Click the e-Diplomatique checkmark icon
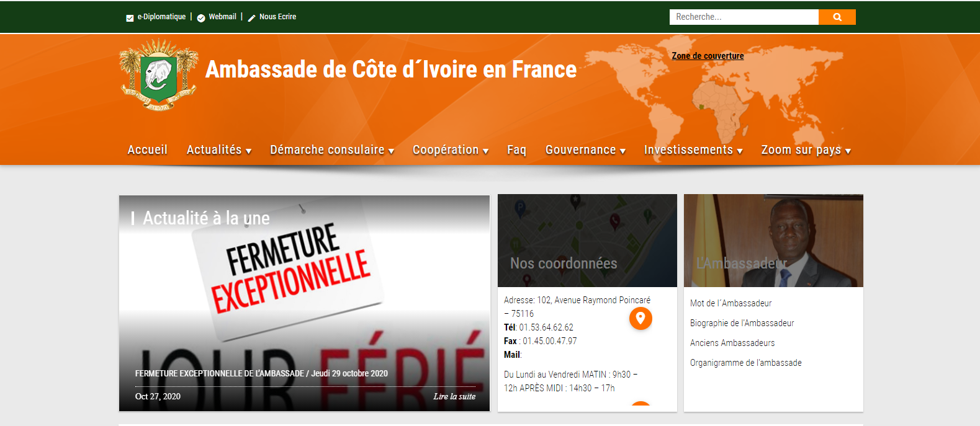980x426 pixels. [x=130, y=18]
